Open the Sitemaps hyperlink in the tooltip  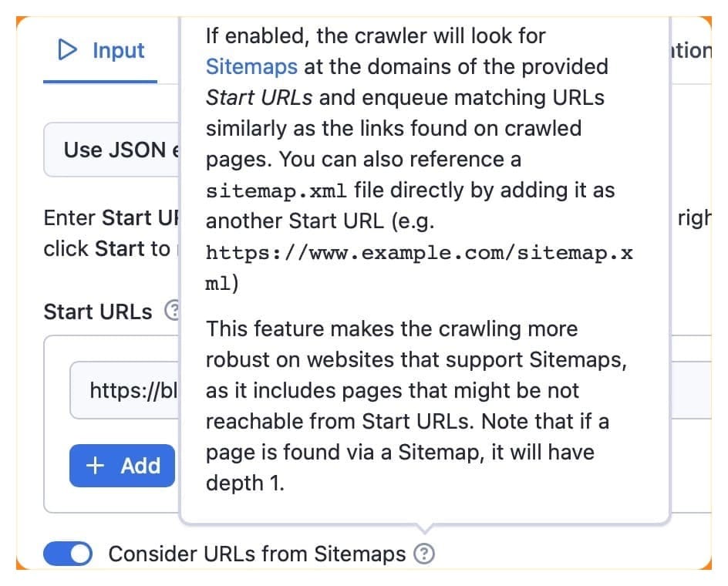coord(251,66)
